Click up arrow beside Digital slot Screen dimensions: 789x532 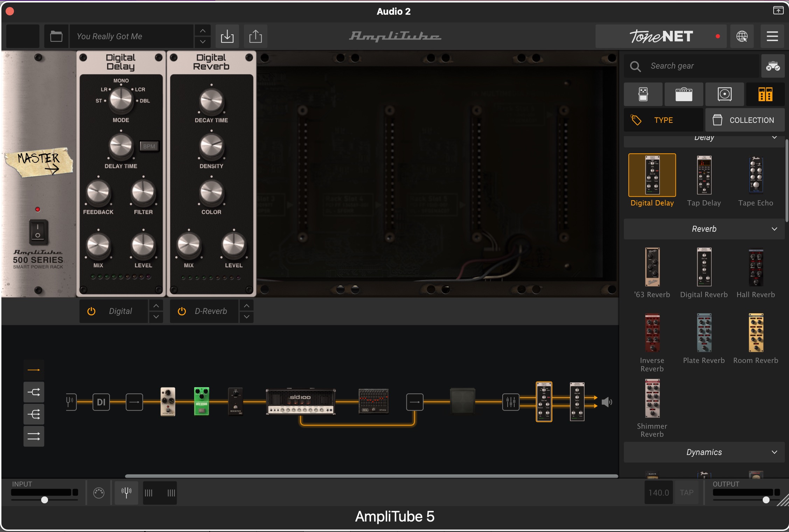tap(156, 306)
